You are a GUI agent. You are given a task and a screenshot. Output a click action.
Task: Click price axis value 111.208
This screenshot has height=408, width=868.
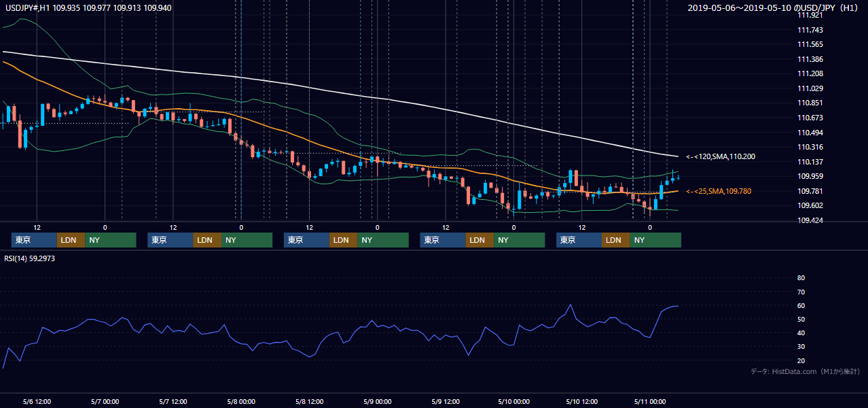click(x=810, y=73)
